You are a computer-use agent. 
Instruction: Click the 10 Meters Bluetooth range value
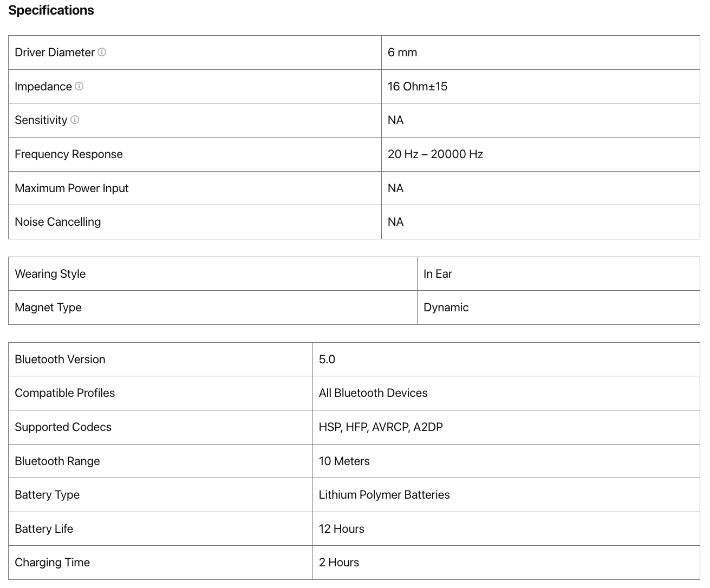[344, 461]
